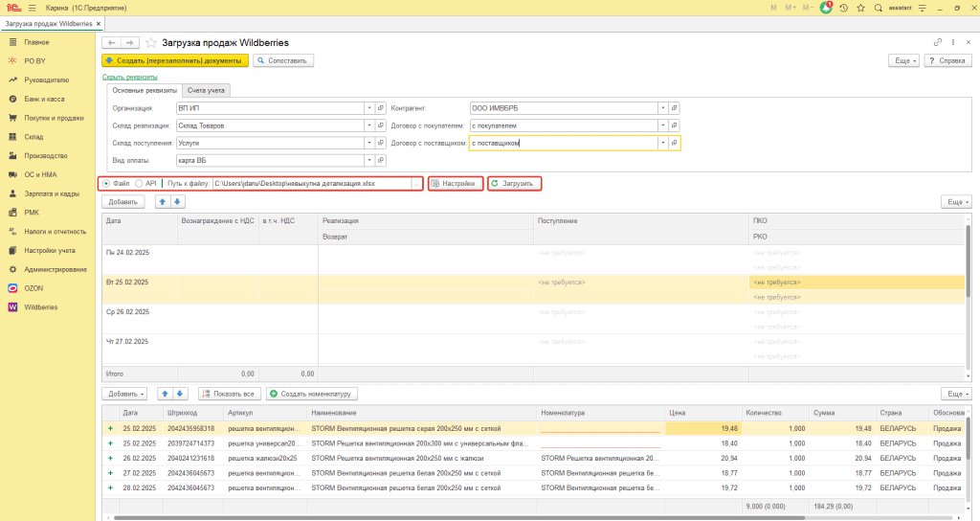Browse file with ellipsis button
The width and height of the screenshot is (980, 521).
tap(416, 183)
